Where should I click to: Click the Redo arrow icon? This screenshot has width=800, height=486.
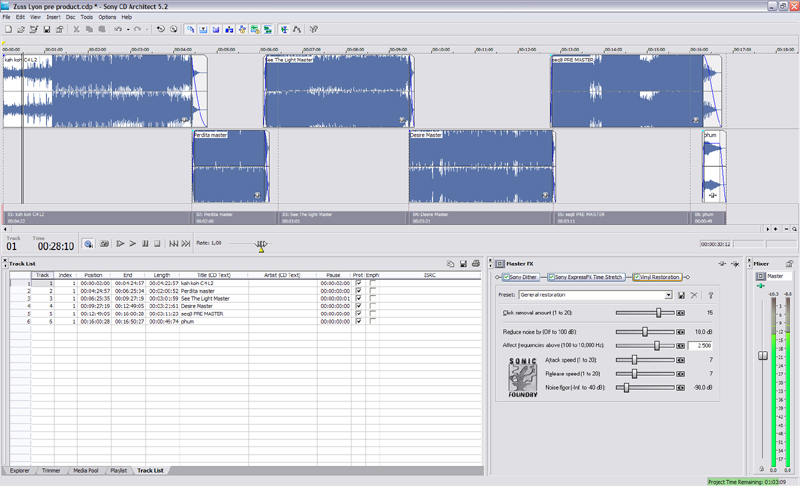[137, 30]
